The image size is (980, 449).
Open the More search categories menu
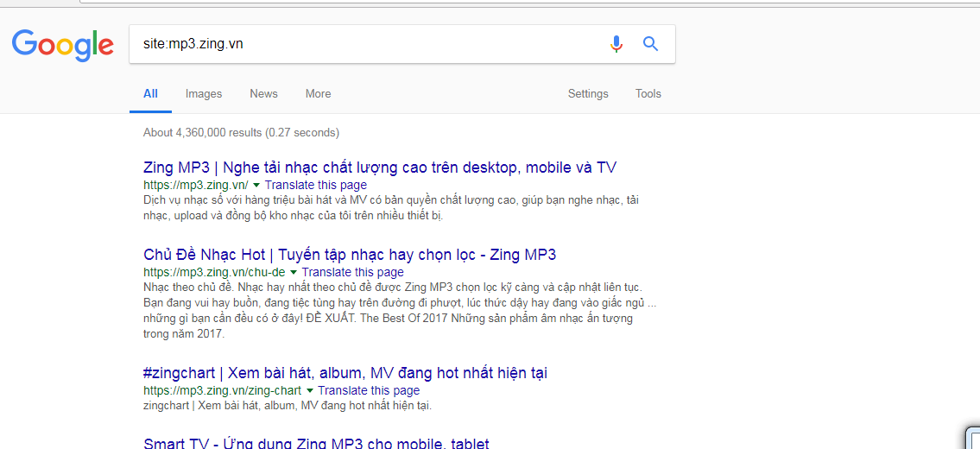(x=318, y=94)
